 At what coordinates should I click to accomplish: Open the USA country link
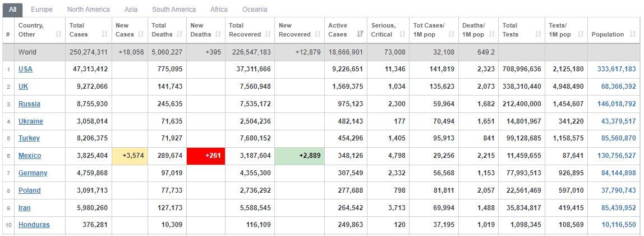click(25, 69)
